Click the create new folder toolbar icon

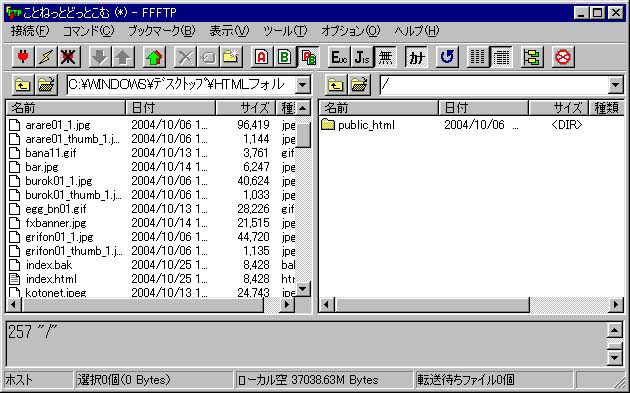pyautogui.click(x=231, y=57)
